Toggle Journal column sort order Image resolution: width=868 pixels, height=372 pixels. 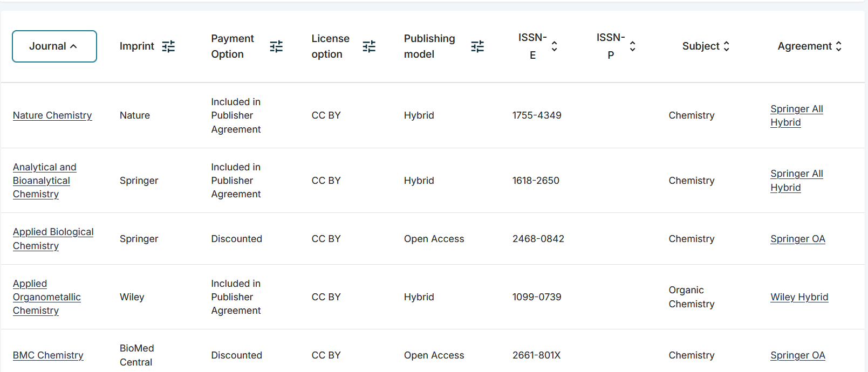(54, 46)
